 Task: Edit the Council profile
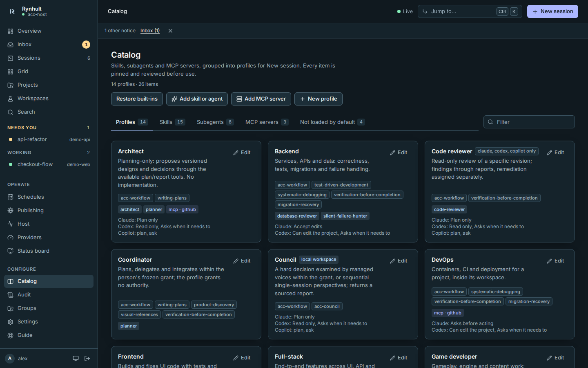(x=399, y=261)
